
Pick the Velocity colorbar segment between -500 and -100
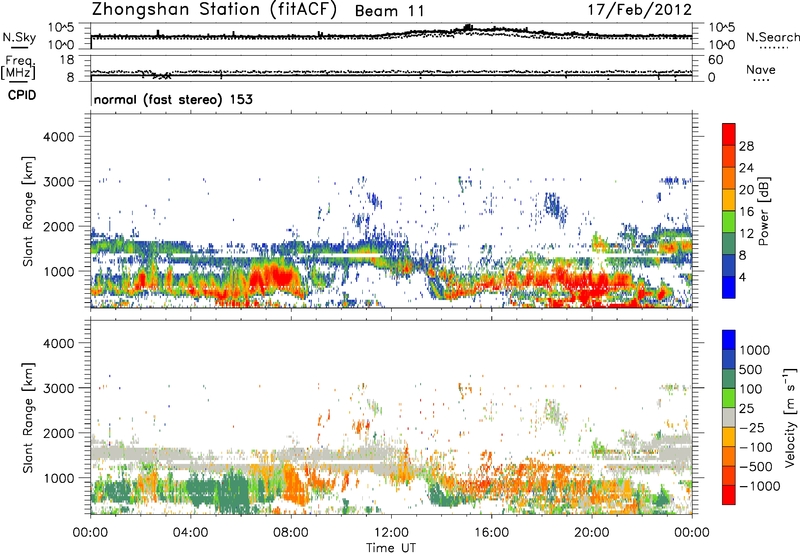729,457
